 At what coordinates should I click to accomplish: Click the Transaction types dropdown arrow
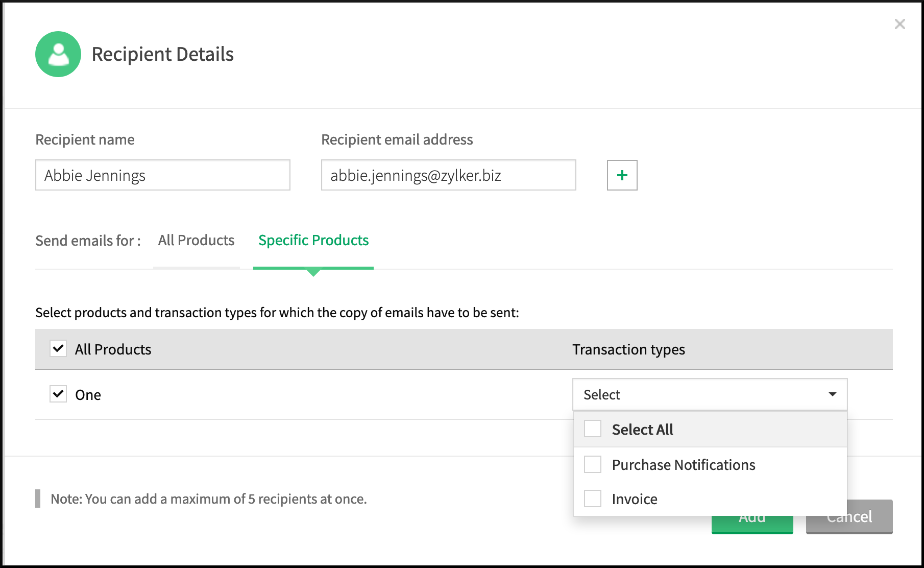(x=832, y=394)
